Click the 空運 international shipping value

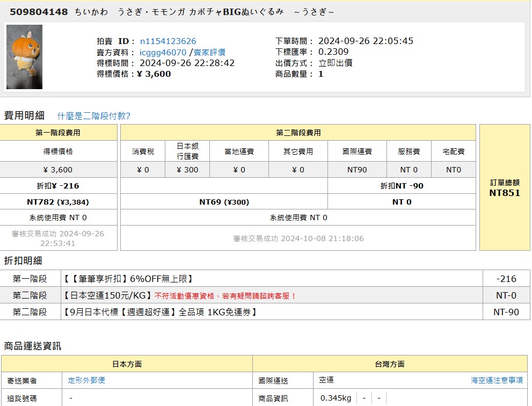click(326, 380)
